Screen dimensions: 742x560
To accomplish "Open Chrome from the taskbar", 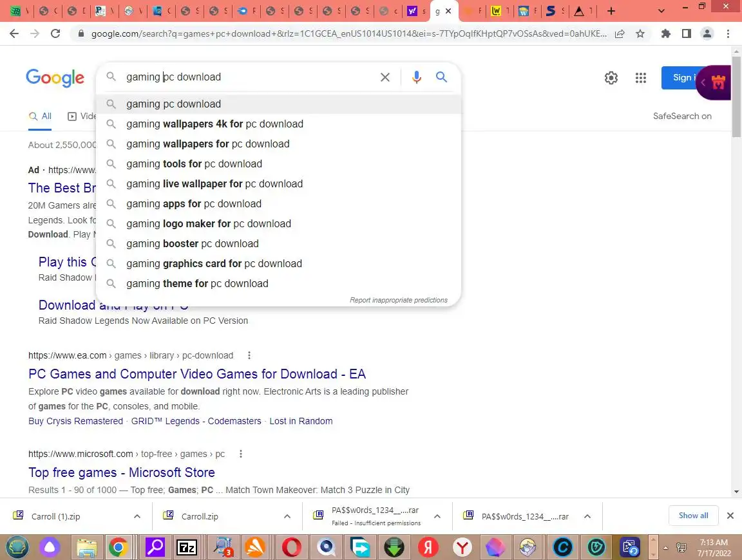I will point(118,548).
